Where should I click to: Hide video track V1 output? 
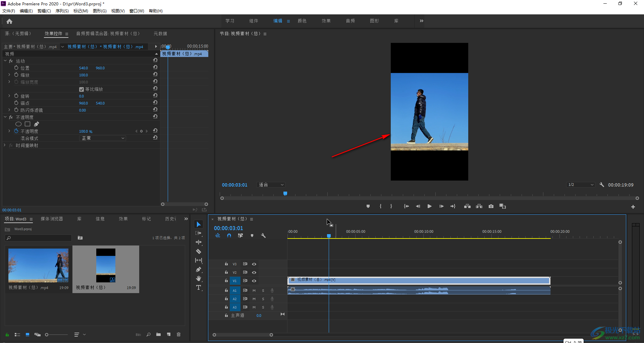pyautogui.click(x=254, y=281)
